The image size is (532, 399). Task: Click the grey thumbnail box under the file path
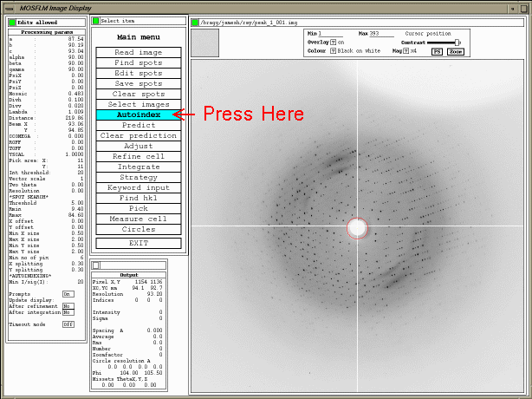[205, 43]
